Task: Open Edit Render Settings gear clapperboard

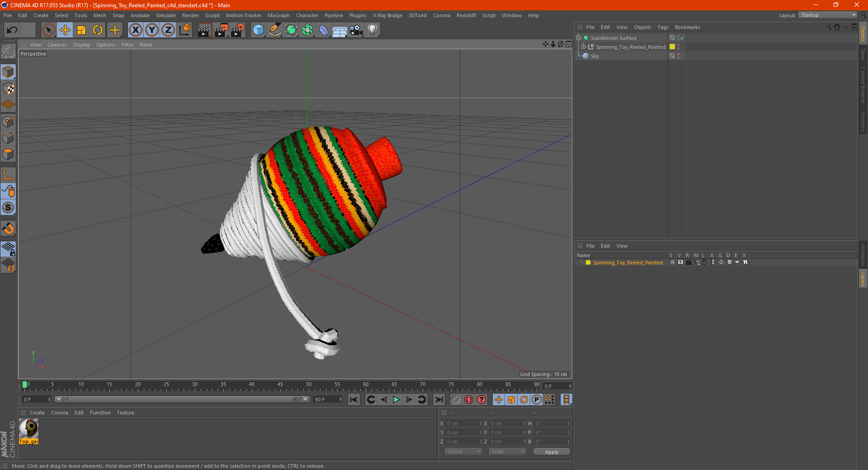Action: tap(238, 30)
